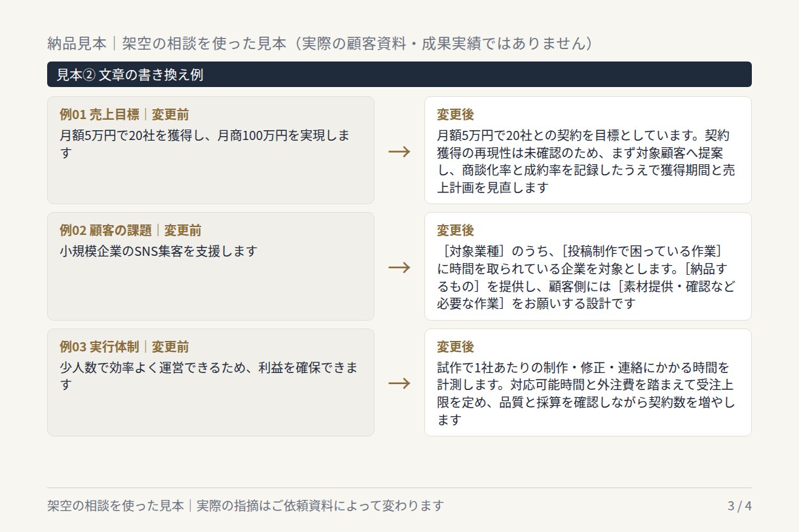Viewport: 799px width, 532px height.
Task: Click 変更後 heading in the 例01 row
Action: coord(455,115)
